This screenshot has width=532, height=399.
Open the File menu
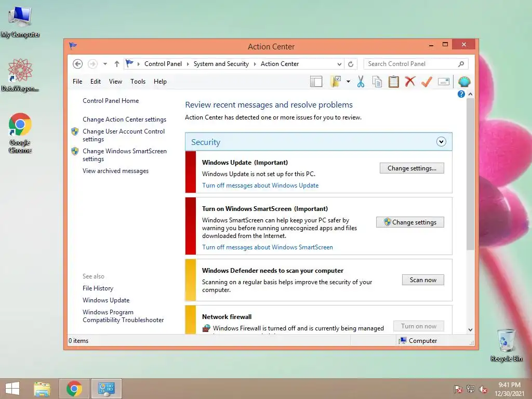tap(77, 82)
